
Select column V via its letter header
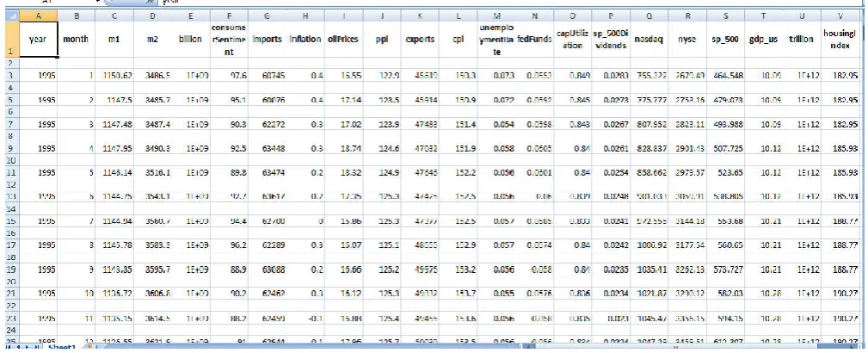pos(840,16)
